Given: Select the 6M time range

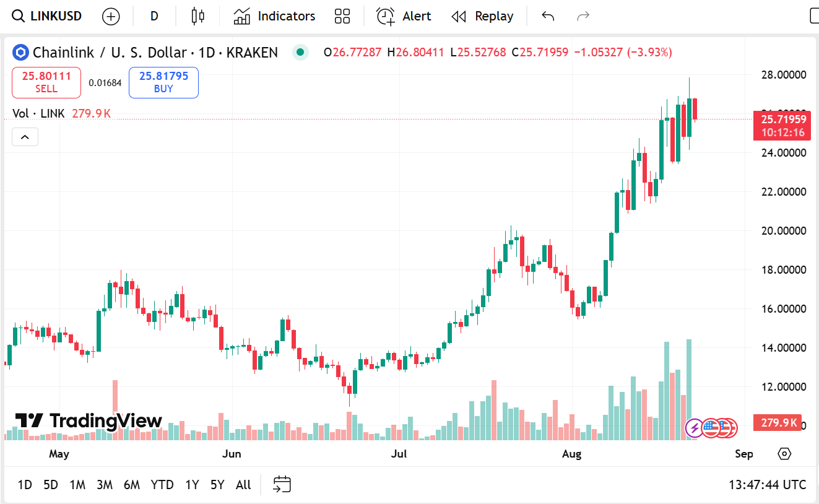Looking at the screenshot, I should [131, 484].
